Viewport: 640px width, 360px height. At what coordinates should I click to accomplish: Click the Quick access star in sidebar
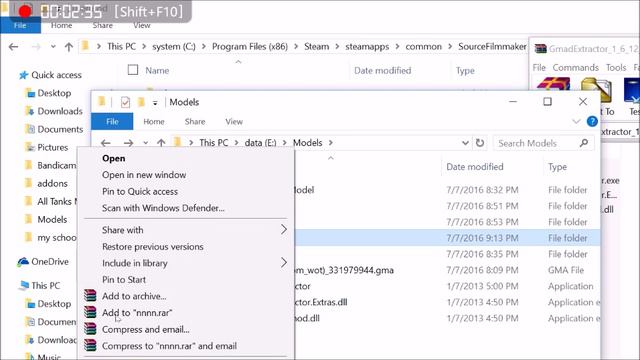pyautogui.click(x=24, y=75)
